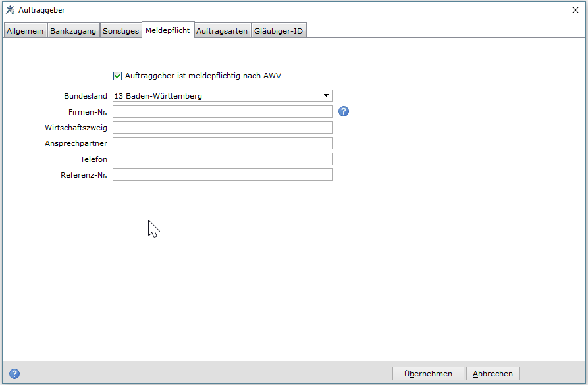Show the Gläubiger-ID tab

(x=279, y=31)
